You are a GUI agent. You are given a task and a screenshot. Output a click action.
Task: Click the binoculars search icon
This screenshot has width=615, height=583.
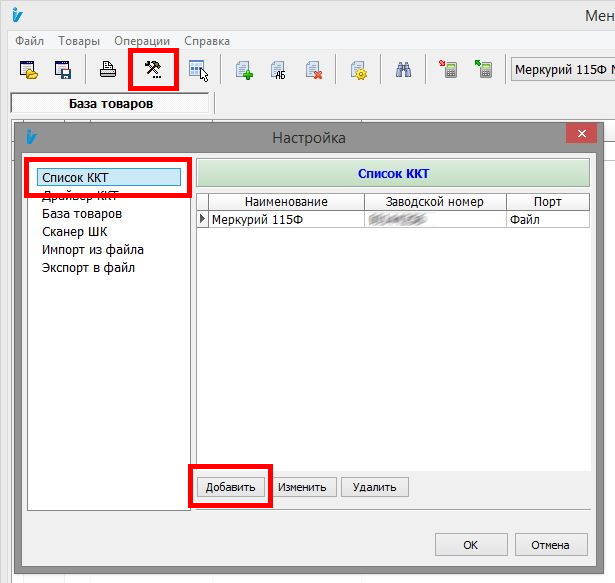click(403, 70)
